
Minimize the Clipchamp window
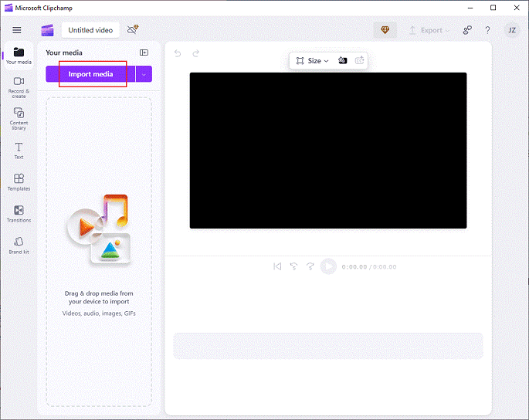click(x=470, y=8)
